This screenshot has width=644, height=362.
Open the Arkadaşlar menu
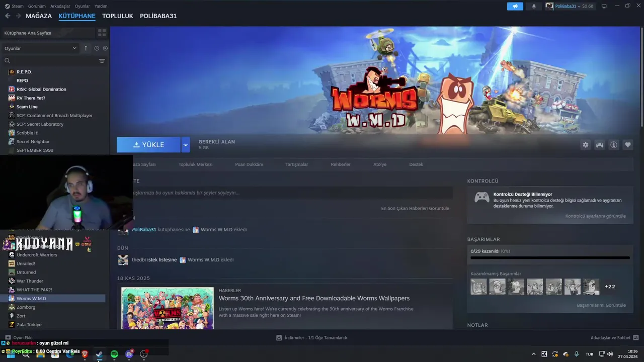click(x=60, y=6)
